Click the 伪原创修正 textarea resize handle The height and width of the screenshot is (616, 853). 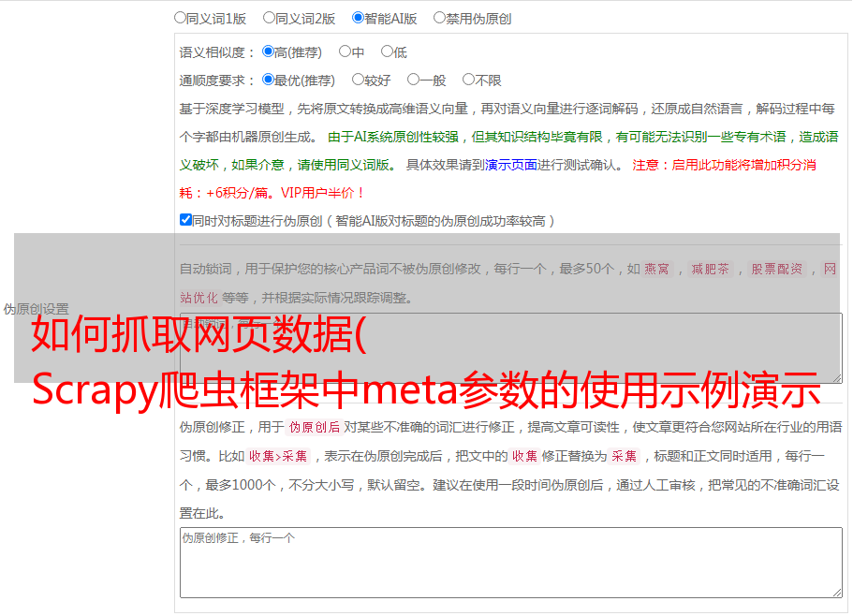(x=837, y=593)
